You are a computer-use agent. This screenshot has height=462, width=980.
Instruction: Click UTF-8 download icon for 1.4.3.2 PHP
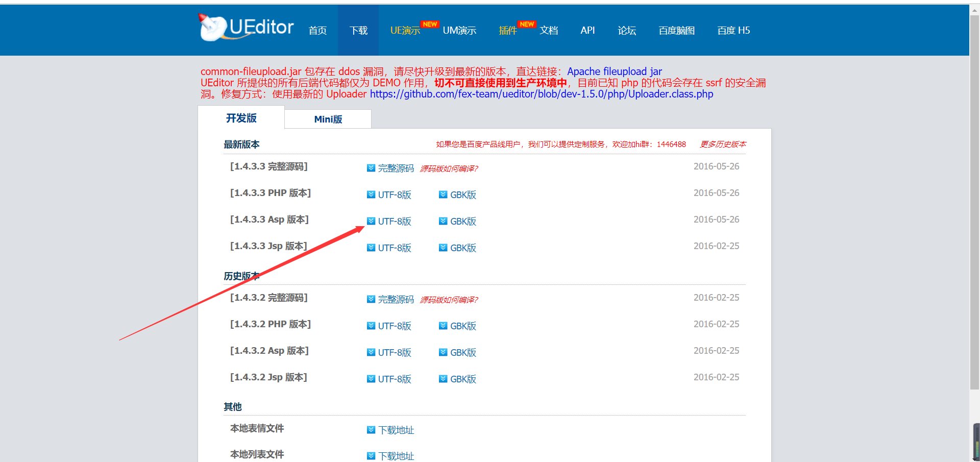[371, 326]
